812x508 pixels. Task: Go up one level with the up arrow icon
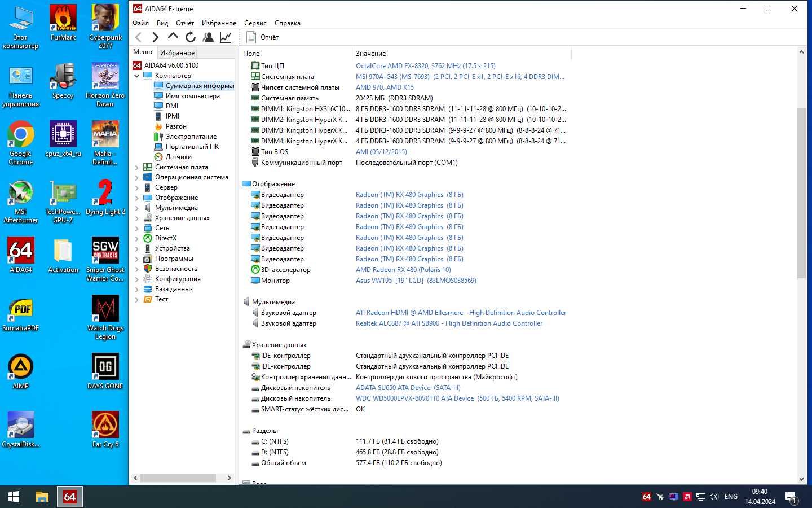[x=173, y=37]
